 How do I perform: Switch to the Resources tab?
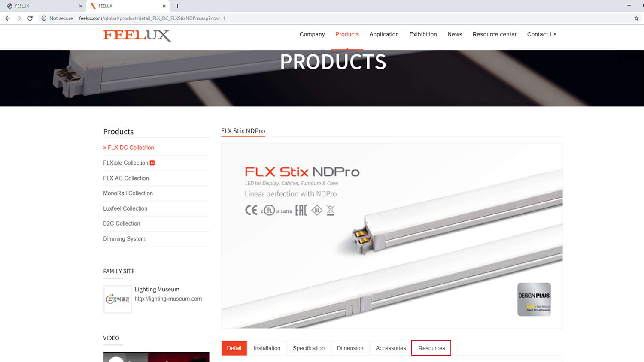[x=431, y=348]
